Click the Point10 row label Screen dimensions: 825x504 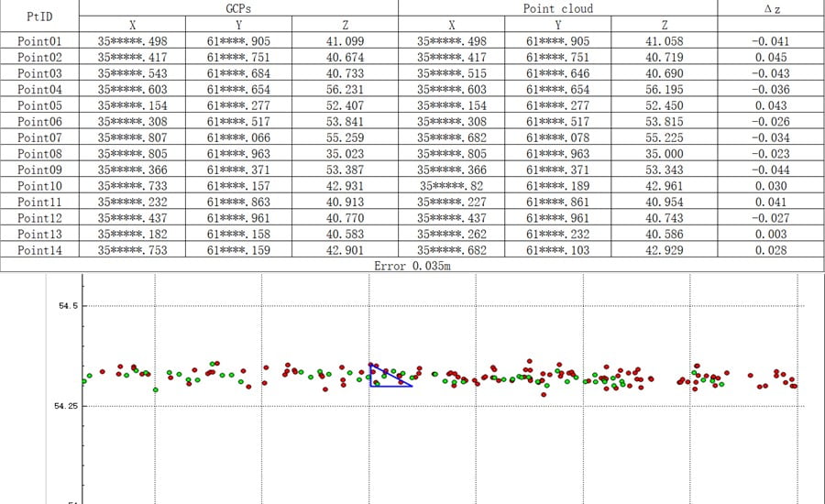39,186
